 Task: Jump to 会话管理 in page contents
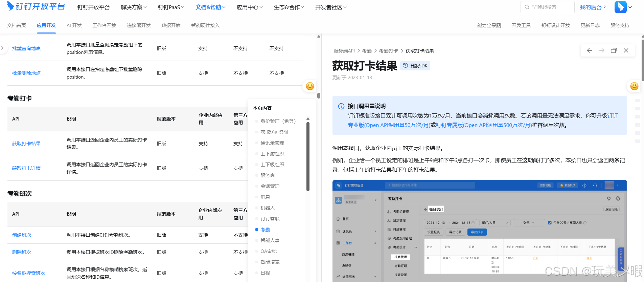coord(270,186)
